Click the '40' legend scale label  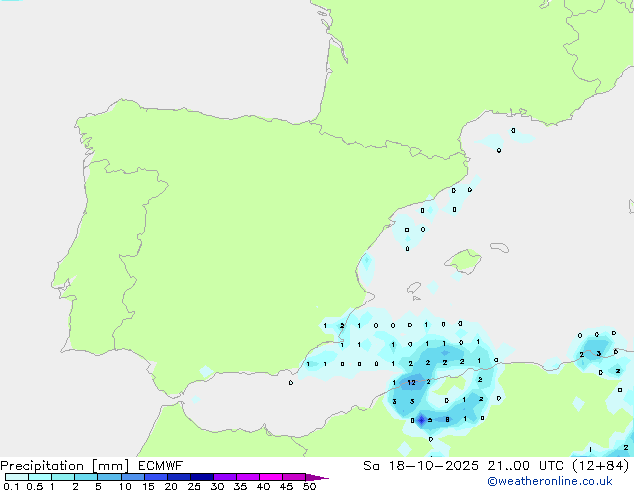tap(263, 486)
